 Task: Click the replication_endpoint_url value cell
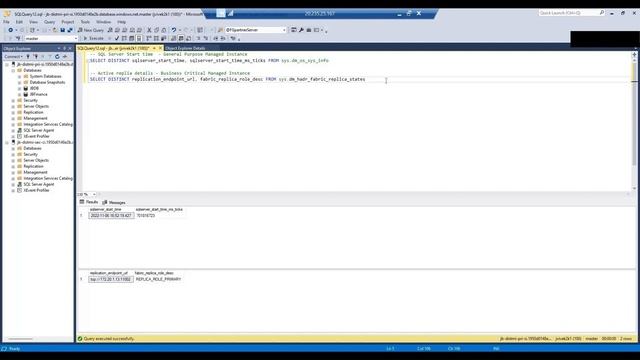click(x=111, y=280)
